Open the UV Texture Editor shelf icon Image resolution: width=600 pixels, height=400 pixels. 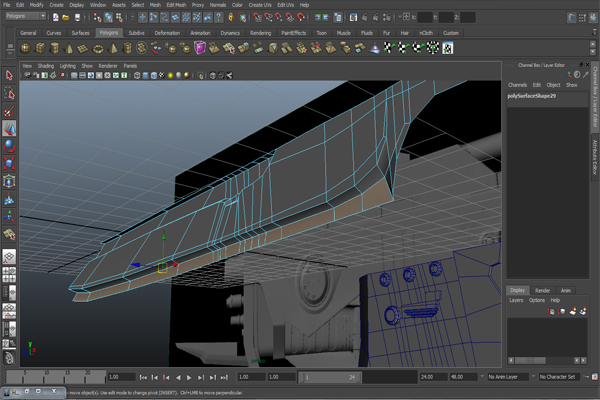(x=447, y=48)
